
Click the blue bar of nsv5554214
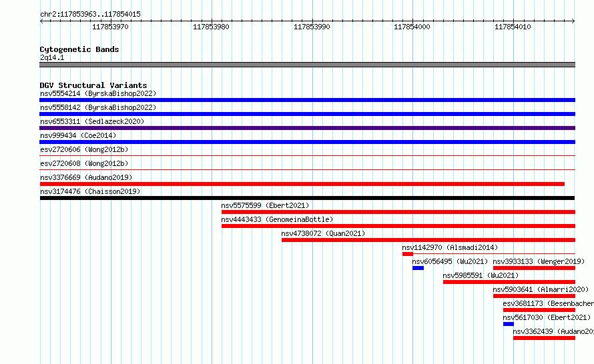307,100
